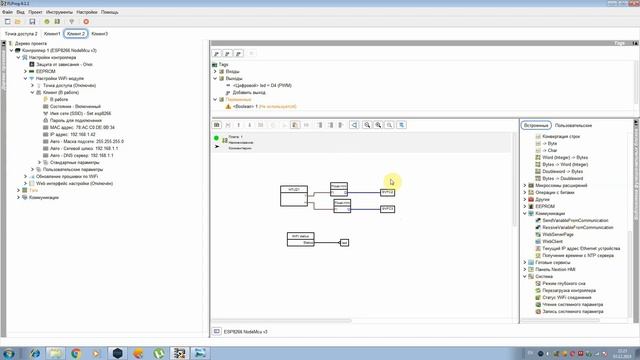640x360 pixels.
Task: Open Internet Explorer from the taskbar
Action: tap(35, 353)
